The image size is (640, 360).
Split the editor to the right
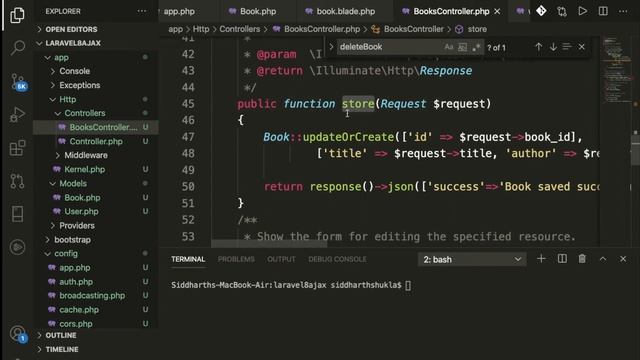click(x=603, y=11)
